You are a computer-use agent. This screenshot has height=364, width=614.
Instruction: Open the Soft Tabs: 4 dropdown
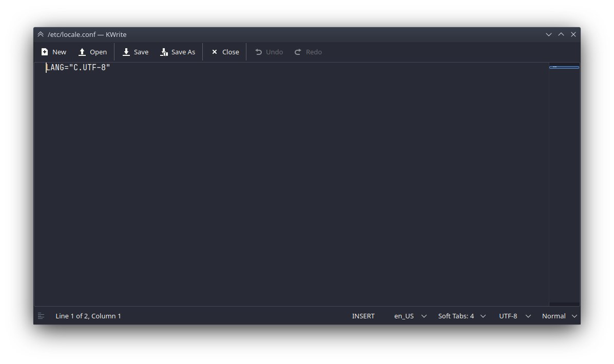(x=462, y=316)
